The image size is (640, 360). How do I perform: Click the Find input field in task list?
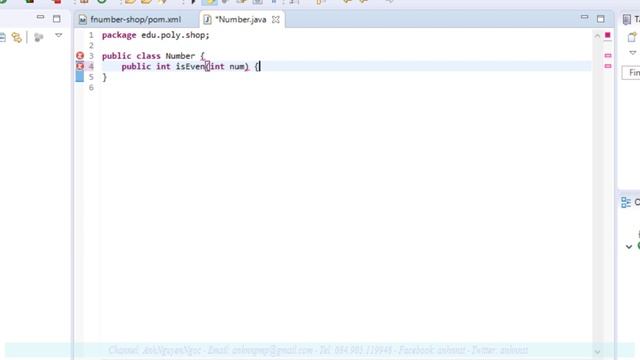point(631,73)
